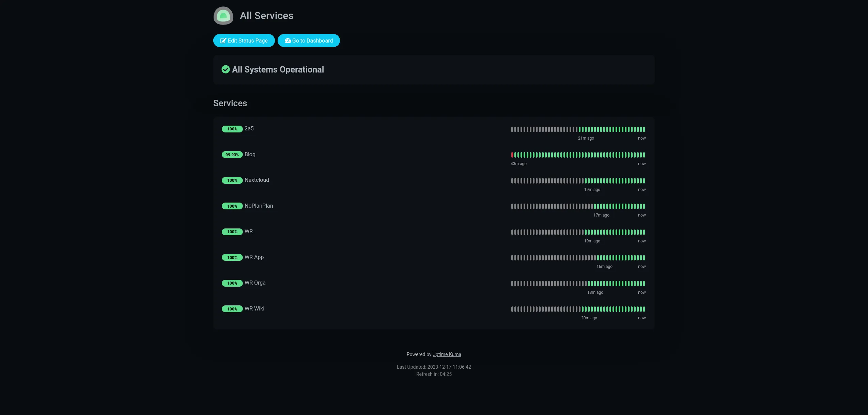The width and height of the screenshot is (868, 415).
Task: Click the 99.93% uptime badge for Blog
Action: pyautogui.click(x=232, y=155)
